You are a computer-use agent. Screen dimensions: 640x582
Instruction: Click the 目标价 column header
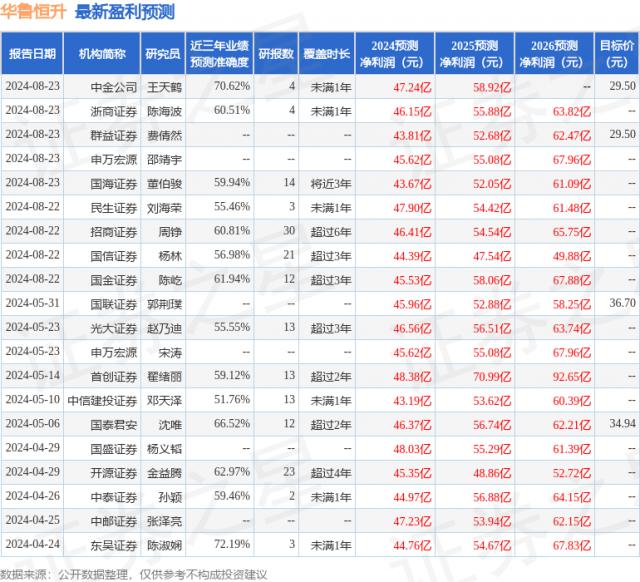click(617, 54)
